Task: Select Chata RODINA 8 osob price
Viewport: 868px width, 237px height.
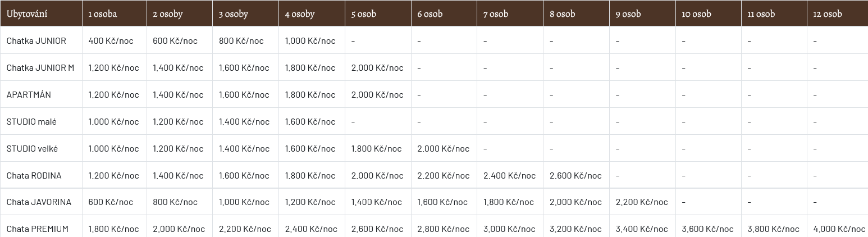Action: 575,175
